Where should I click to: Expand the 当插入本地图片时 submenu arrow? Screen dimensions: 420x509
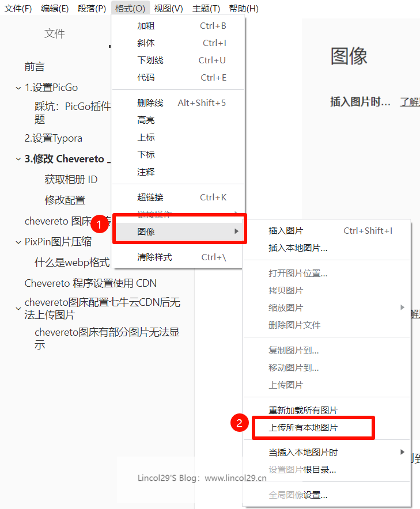tap(403, 452)
